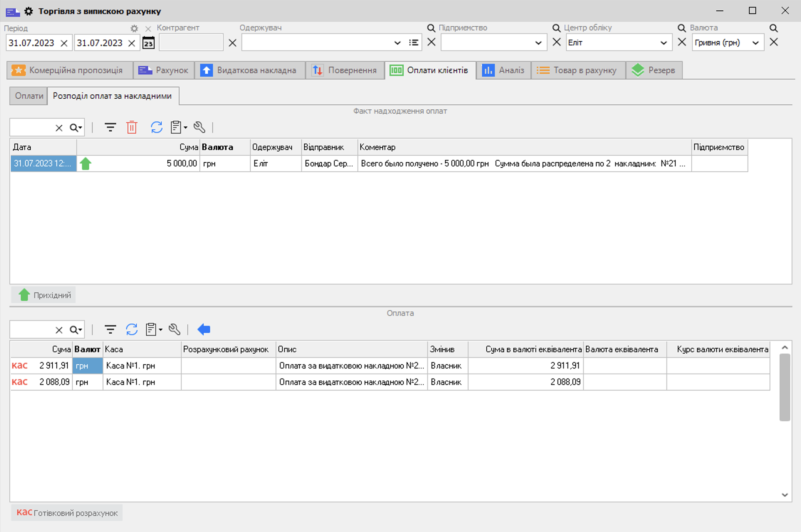The width and height of the screenshot is (801, 532).
Task: Click the red trash delete icon
Action: click(132, 127)
